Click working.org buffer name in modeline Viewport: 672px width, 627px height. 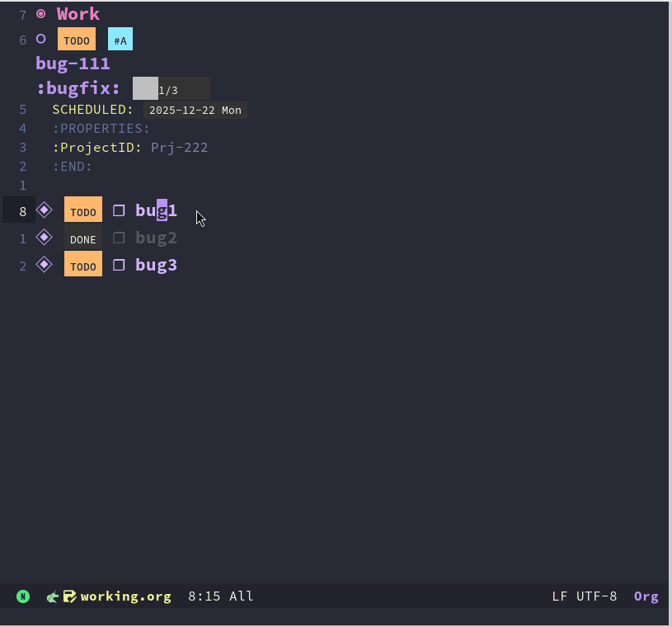tap(126, 596)
